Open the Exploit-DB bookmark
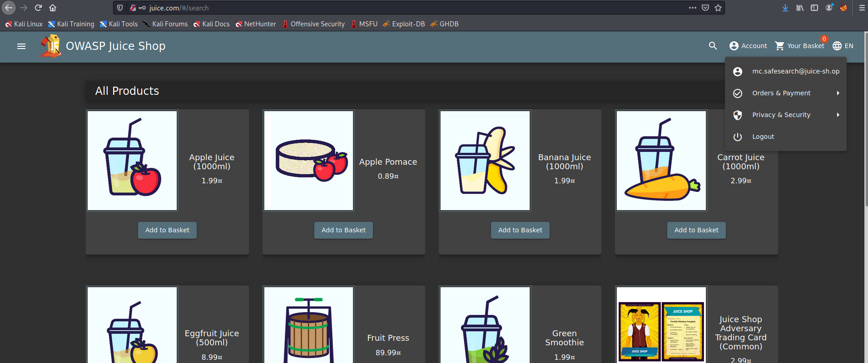Viewport: 868px width, 363px height. pos(404,24)
